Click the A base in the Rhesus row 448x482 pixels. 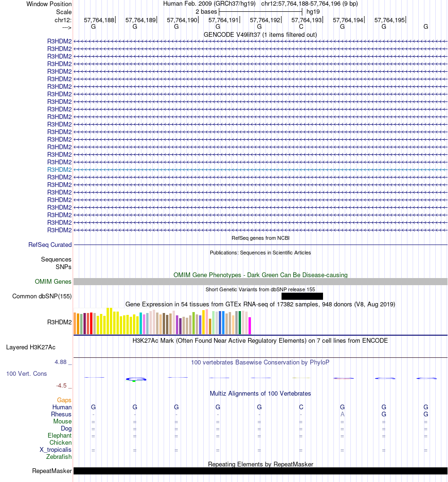[342, 414]
